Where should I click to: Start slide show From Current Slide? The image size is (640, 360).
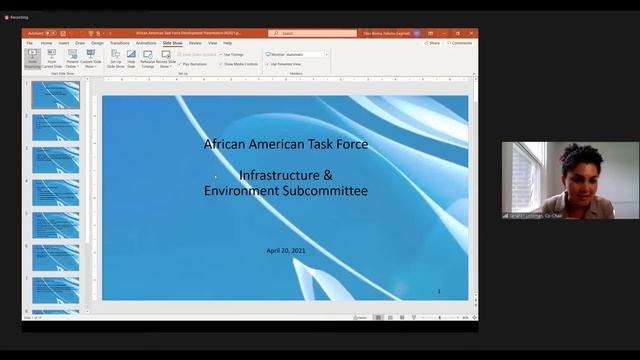coord(52,59)
